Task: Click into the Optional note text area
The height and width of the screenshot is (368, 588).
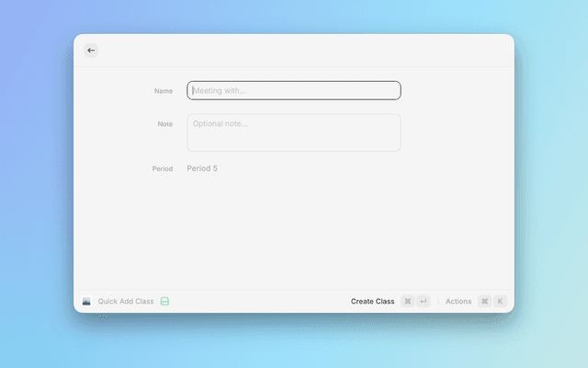Action: pos(294,132)
